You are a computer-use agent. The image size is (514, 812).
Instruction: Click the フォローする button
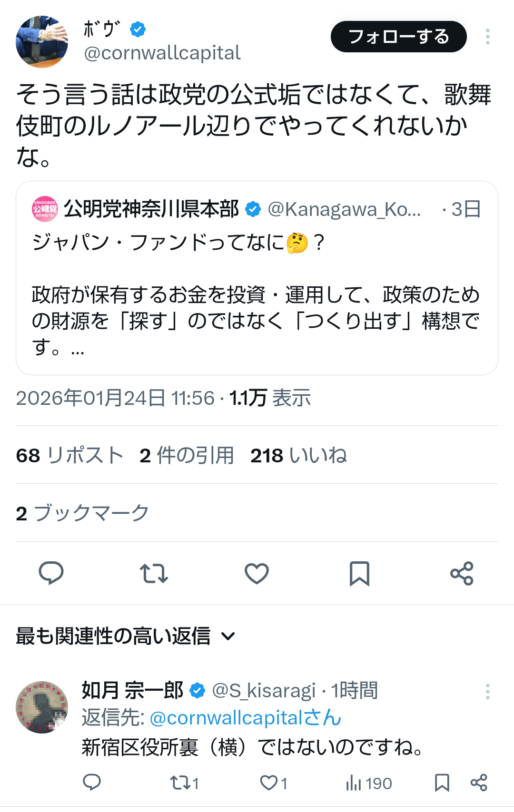tap(398, 37)
